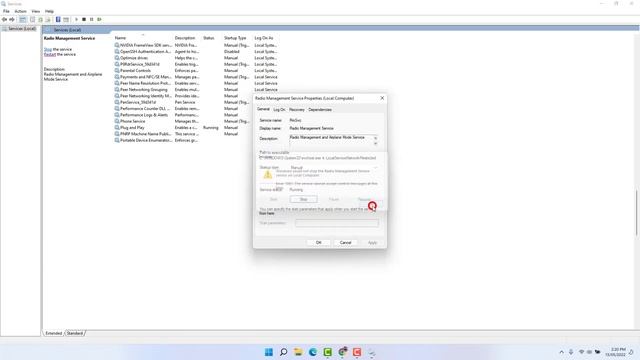Expand the hidden system tray icons chevron
Image resolution: width=640 pixels, height=360 pixels.
561,352
